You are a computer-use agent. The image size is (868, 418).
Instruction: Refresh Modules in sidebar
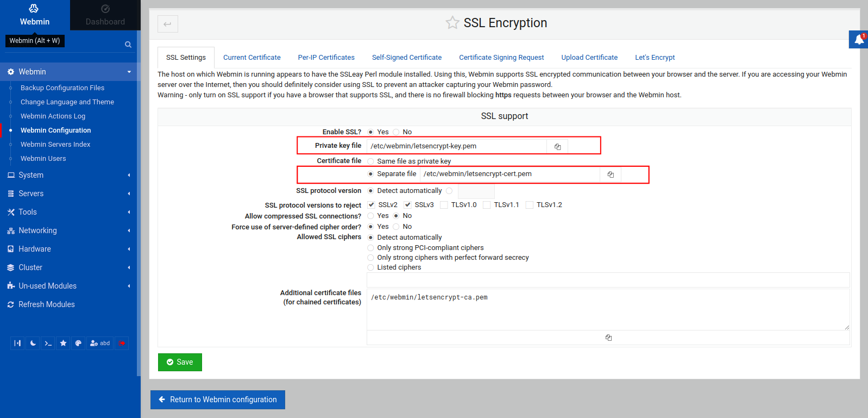tap(46, 304)
